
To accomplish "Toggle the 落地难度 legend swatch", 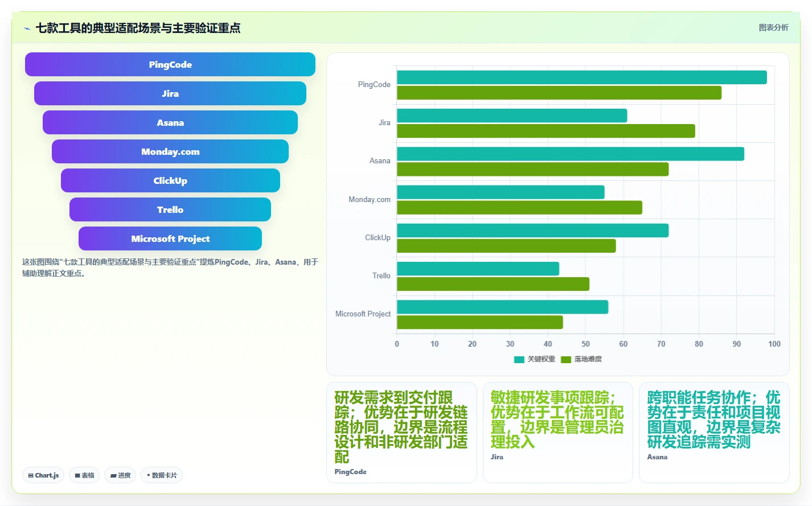I will pyautogui.click(x=566, y=359).
